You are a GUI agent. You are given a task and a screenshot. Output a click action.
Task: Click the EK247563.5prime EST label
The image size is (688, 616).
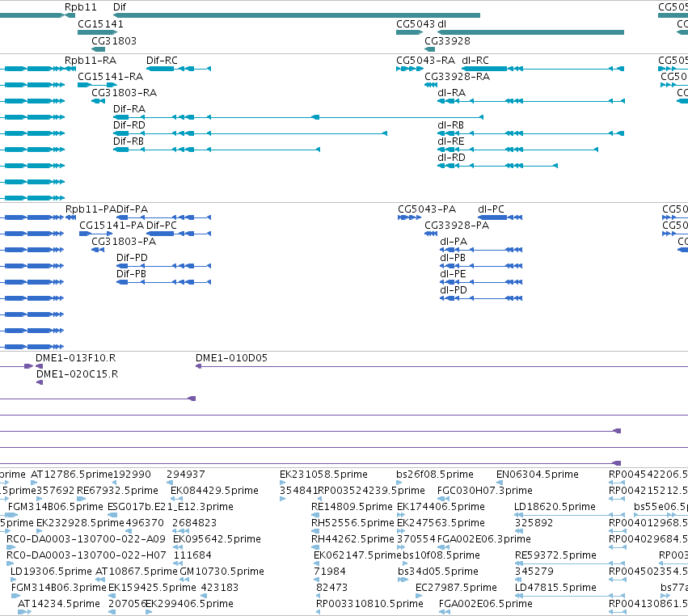441,523
